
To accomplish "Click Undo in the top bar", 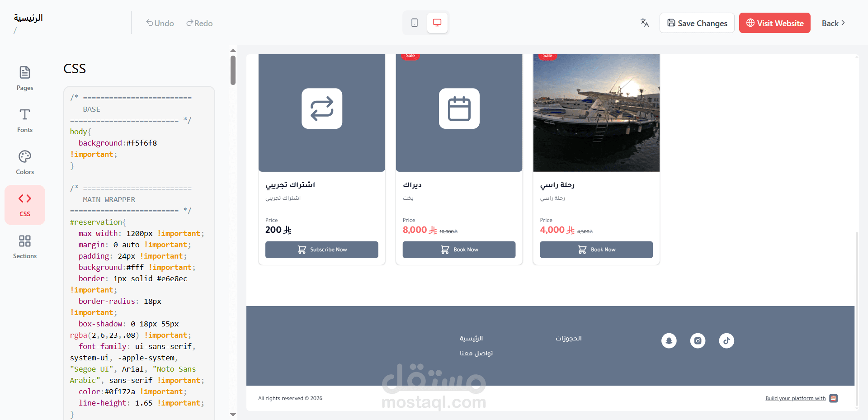I will [x=160, y=23].
